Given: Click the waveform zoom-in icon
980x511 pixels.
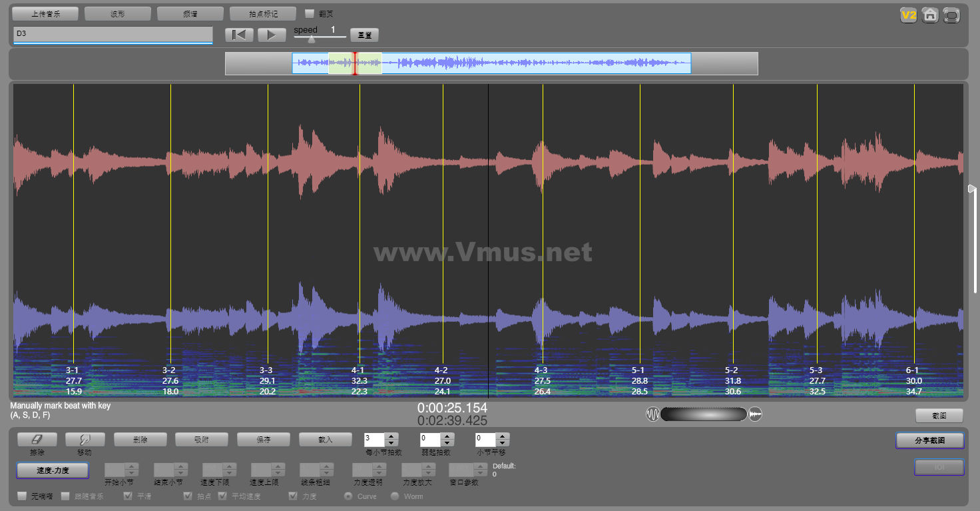Looking at the screenshot, I should (755, 414).
